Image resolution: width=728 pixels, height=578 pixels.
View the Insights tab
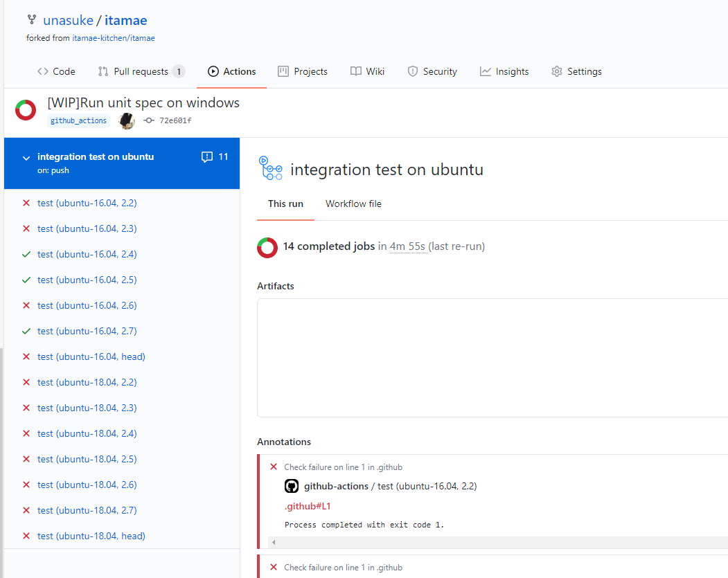point(504,71)
